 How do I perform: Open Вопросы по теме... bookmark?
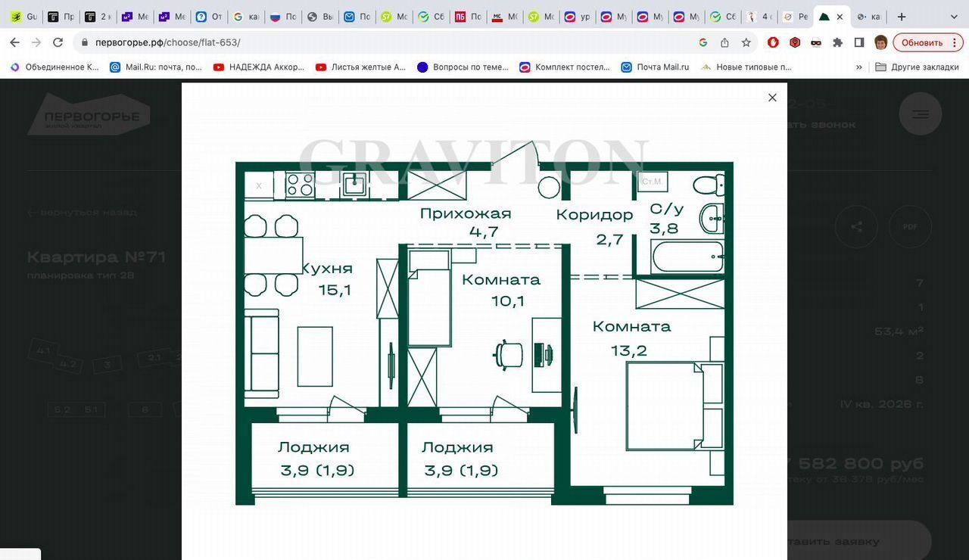click(x=463, y=67)
